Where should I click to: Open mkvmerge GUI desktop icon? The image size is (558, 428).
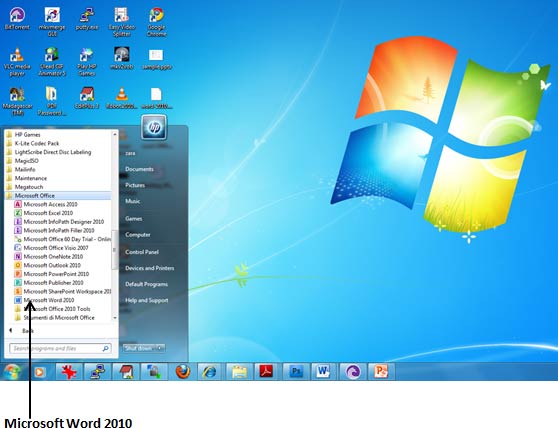click(x=52, y=22)
